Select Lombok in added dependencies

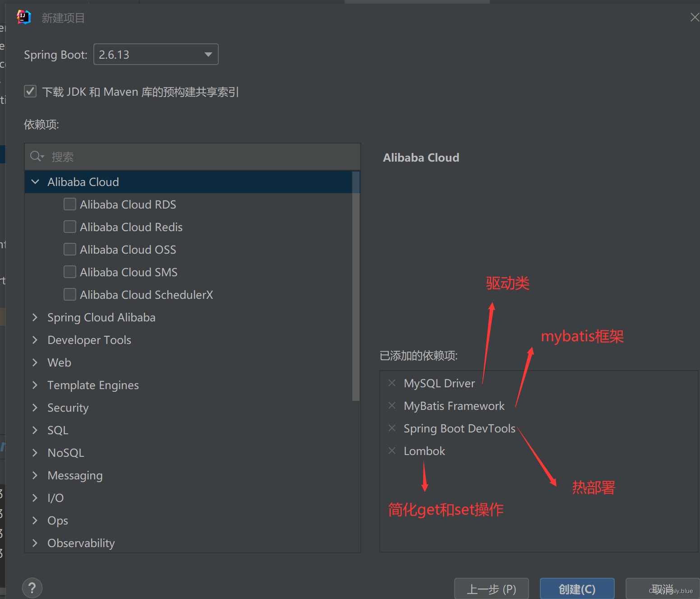point(424,451)
